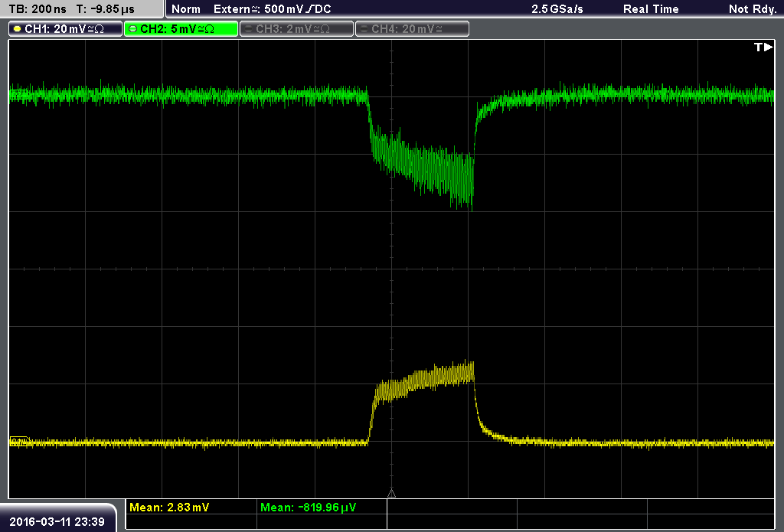Image resolution: width=784 pixels, height=532 pixels.
Task: Click the Real Time acquisition mode label
Action: point(651,9)
